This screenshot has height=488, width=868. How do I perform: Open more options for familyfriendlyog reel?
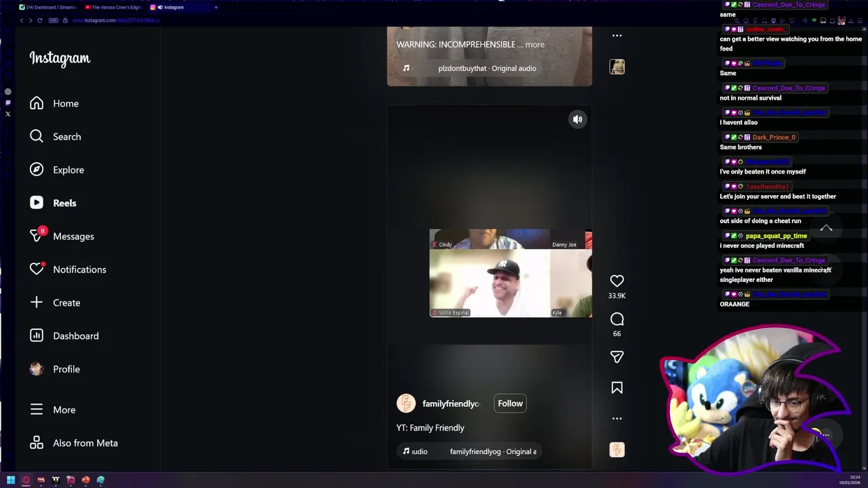(x=616, y=418)
